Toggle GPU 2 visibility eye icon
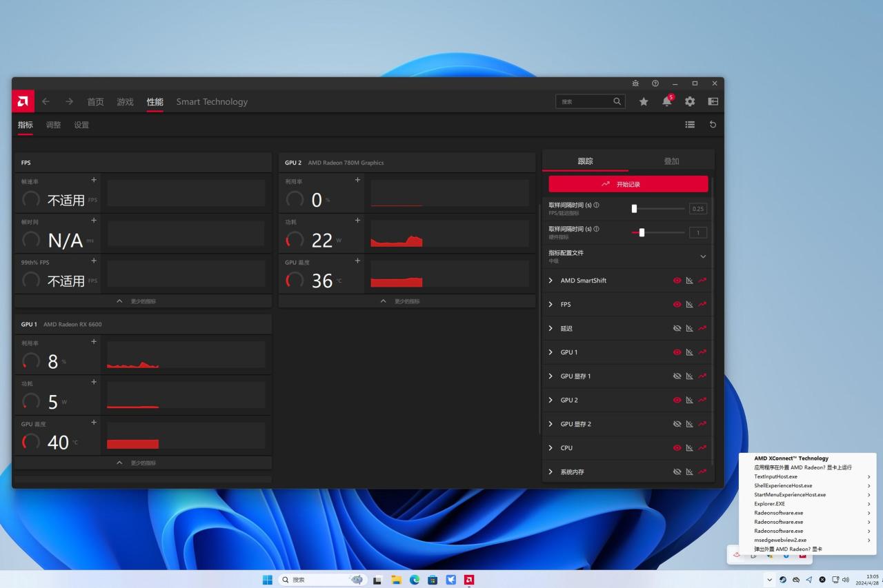 677,400
